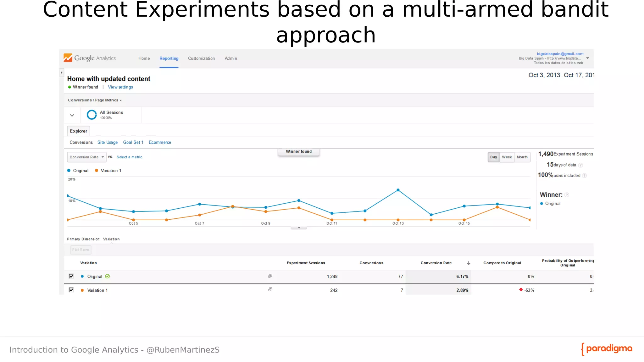
Task: Click help icon beside users included
Action: [584, 176]
